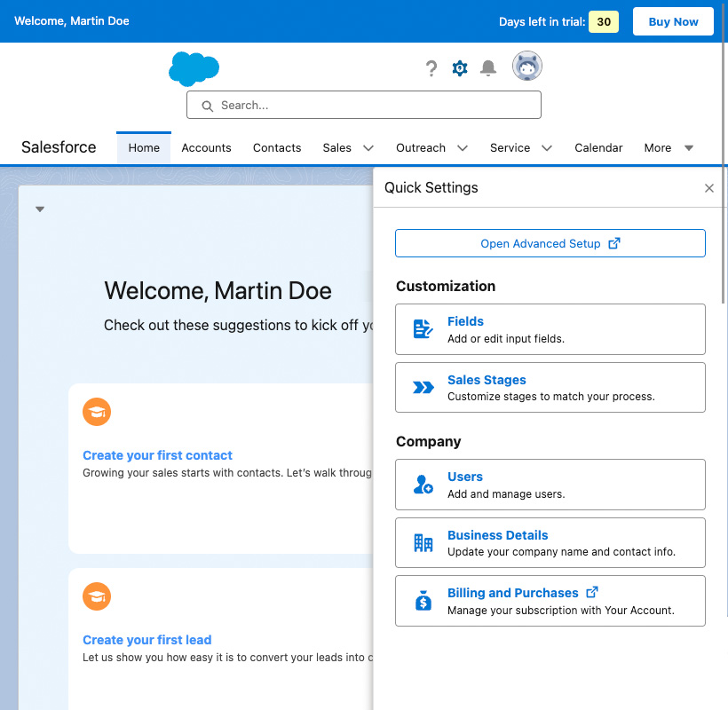Image resolution: width=728 pixels, height=710 pixels.
Task: Open the user profile avatar
Action: pos(527,66)
